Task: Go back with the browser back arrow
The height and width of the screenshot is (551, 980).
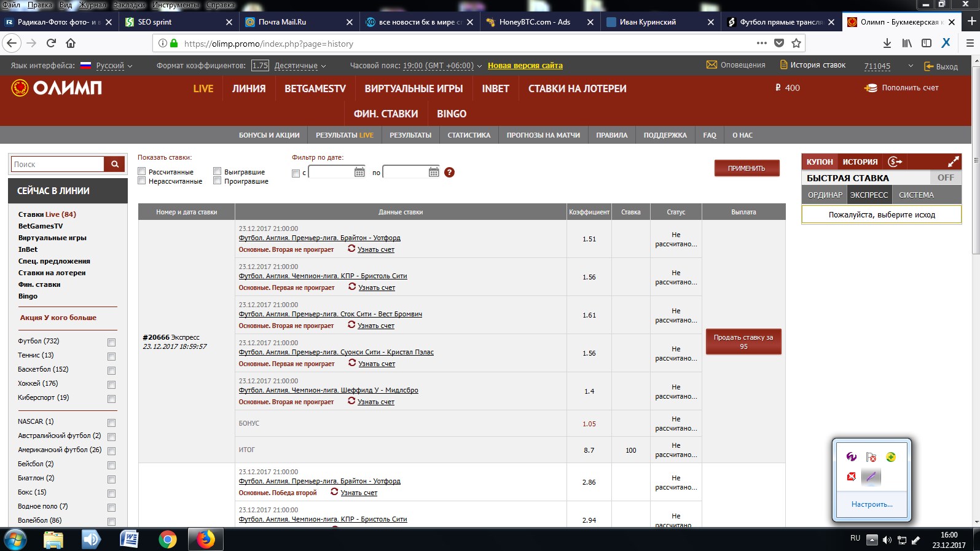Action: 12,43
